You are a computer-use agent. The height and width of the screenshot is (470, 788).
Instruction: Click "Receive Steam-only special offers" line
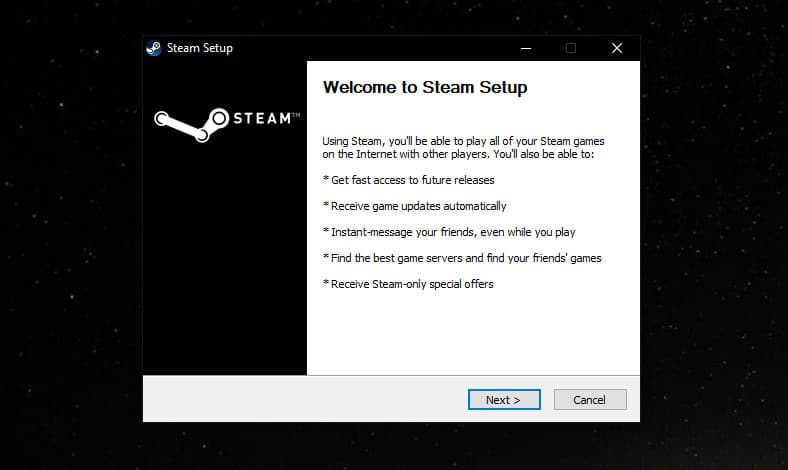point(408,284)
